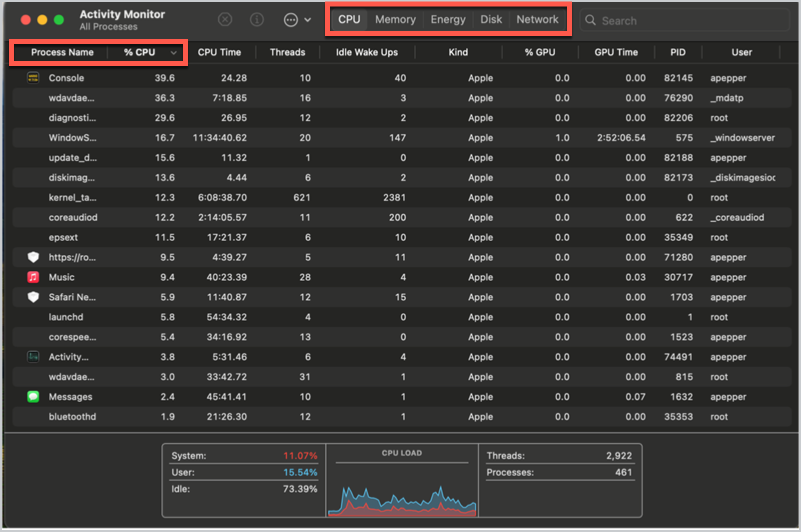Click the Console app icon
The height and width of the screenshot is (532, 801).
(x=33, y=78)
